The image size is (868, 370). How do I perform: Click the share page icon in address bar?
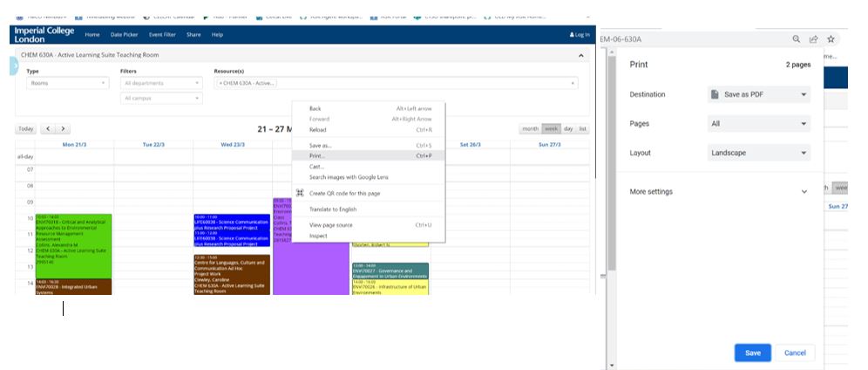[813, 39]
